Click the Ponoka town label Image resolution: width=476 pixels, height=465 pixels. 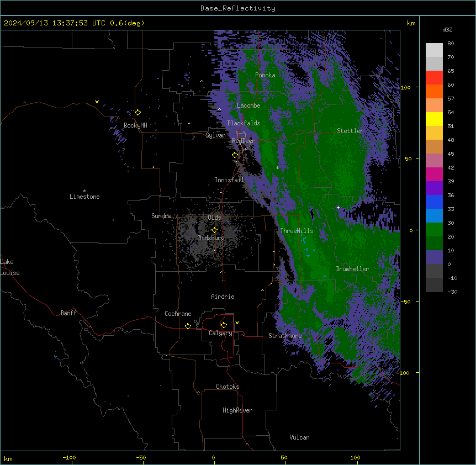click(265, 75)
